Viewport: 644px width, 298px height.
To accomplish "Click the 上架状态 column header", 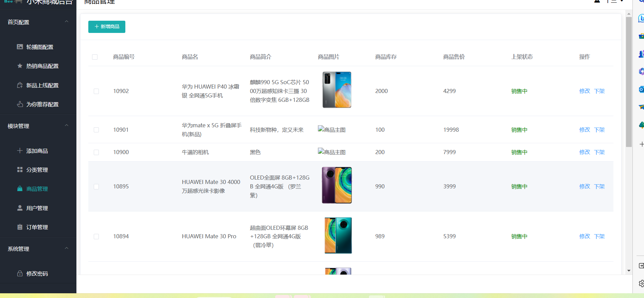I will click(522, 57).
